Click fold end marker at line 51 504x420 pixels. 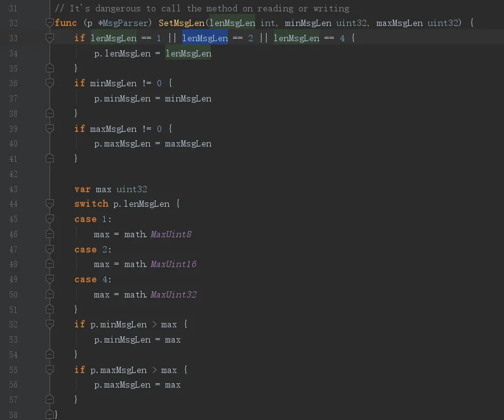click(50, 310)
